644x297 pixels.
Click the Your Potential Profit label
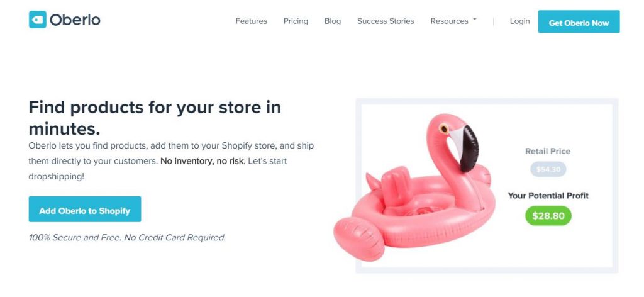tap(548, 196)
